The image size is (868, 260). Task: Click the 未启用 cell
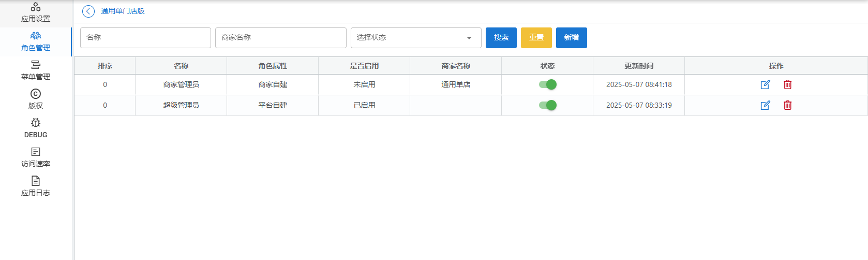pyautogui.click(x=364, y=84)
